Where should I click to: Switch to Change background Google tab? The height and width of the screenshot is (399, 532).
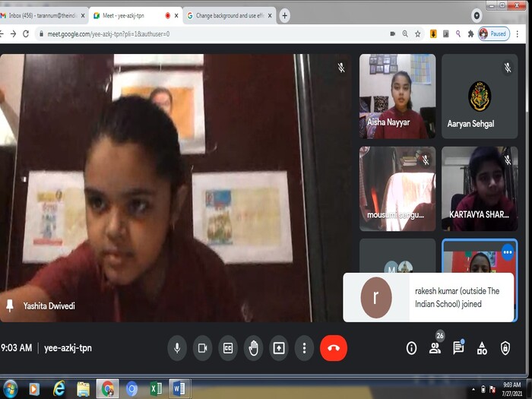pyautogui.click(x=230, y=16)
